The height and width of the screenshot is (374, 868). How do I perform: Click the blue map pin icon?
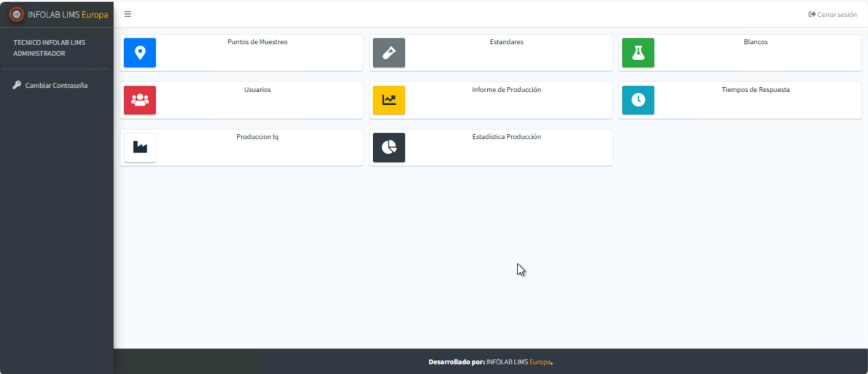point(140,53)
